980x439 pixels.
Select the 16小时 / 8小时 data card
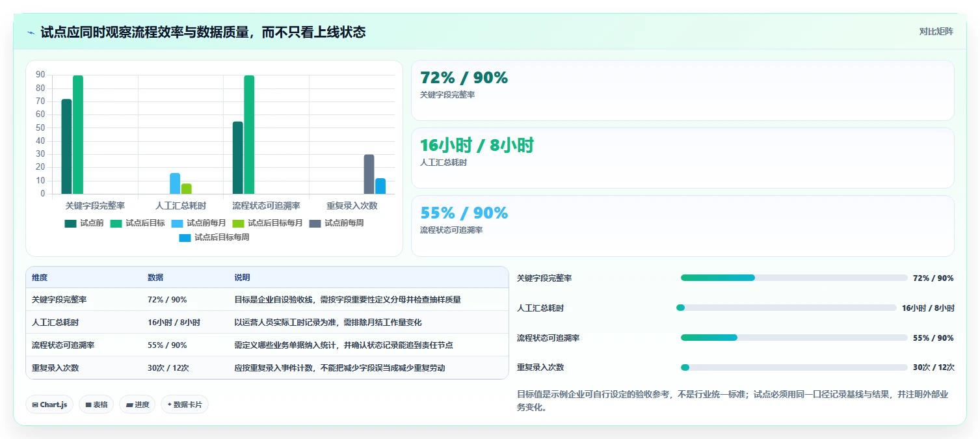682,158
